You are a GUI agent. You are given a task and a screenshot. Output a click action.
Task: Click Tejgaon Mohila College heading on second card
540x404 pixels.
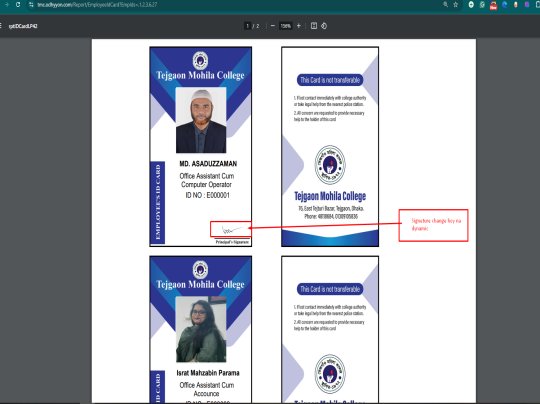pyautogui.click(x=200, y=284)
